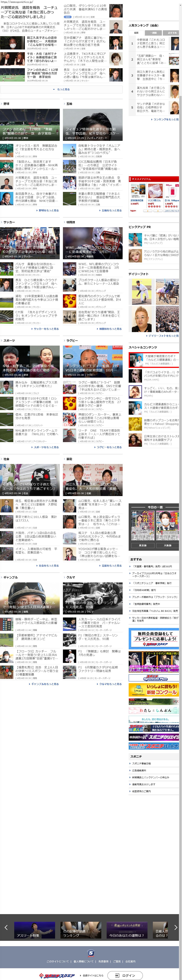Screen dimensions: 182x980
Task: Click the 大阪版 front page button
Action: [167, 545]
